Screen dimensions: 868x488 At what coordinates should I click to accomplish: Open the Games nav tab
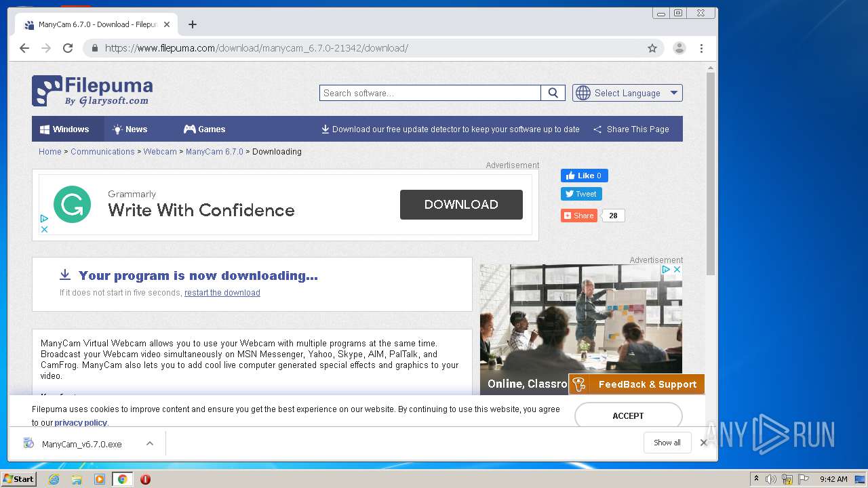tap(205, 129)
